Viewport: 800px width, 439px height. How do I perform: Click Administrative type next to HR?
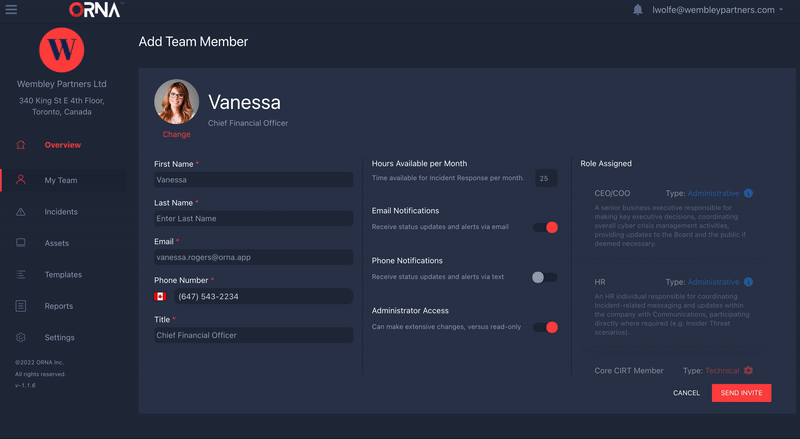tap(713, 282)
